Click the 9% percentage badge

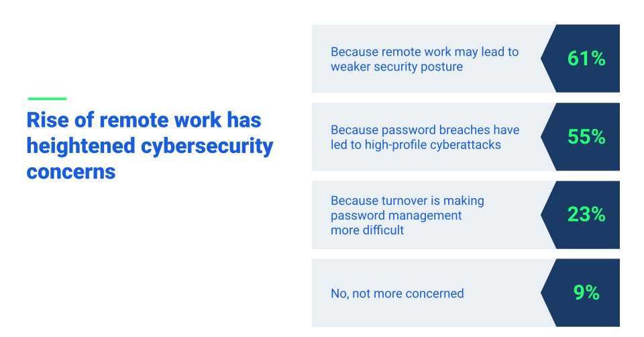pyautogui.click(x=586, y=293)
